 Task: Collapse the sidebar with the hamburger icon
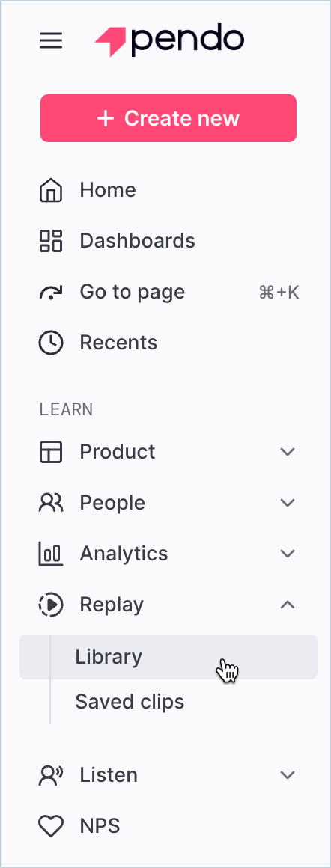[x=51, y=40]
